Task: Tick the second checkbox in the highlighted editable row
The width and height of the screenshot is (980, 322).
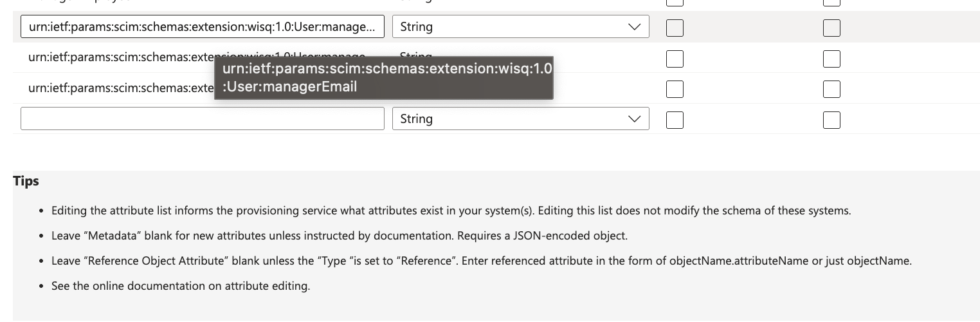Action: tap(831, 28)
